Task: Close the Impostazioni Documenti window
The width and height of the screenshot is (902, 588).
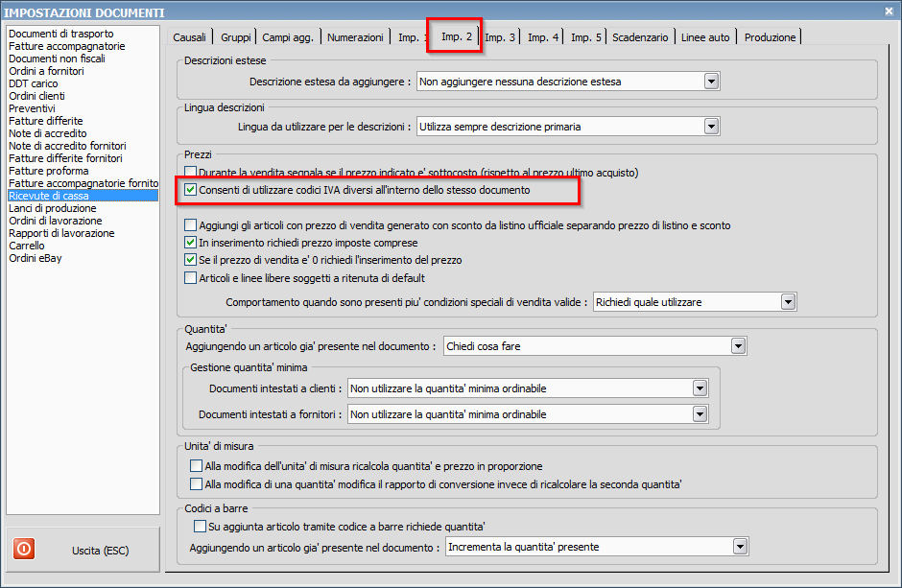Action: pyautogui.click(x=890, y=11)
